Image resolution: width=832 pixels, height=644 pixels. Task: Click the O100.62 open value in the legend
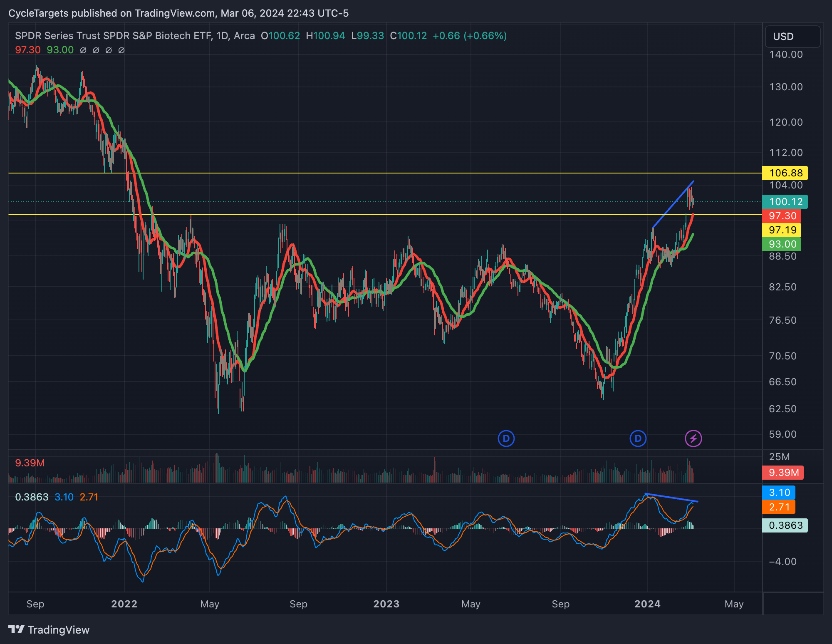coord(280,36)
